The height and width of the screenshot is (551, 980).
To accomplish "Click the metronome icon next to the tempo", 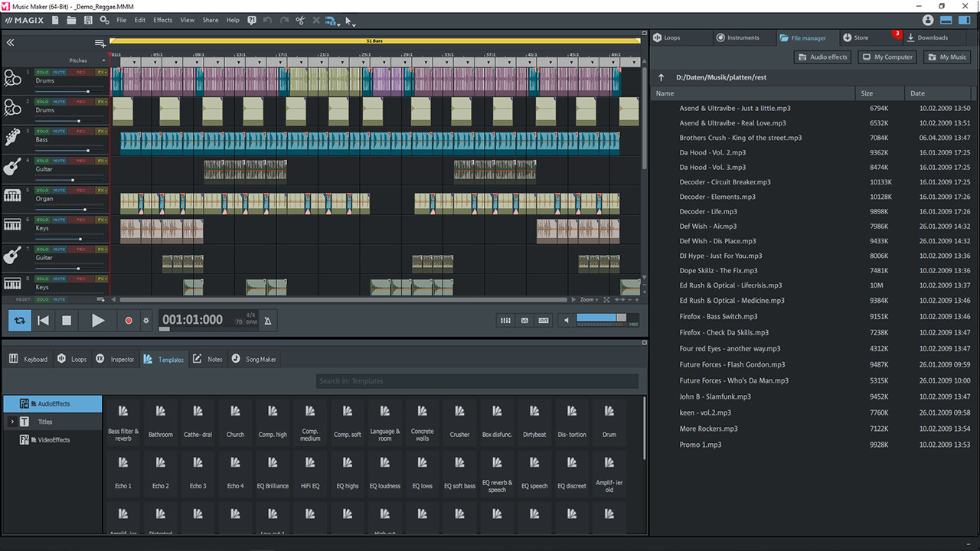I will click(x=267, y=320).
